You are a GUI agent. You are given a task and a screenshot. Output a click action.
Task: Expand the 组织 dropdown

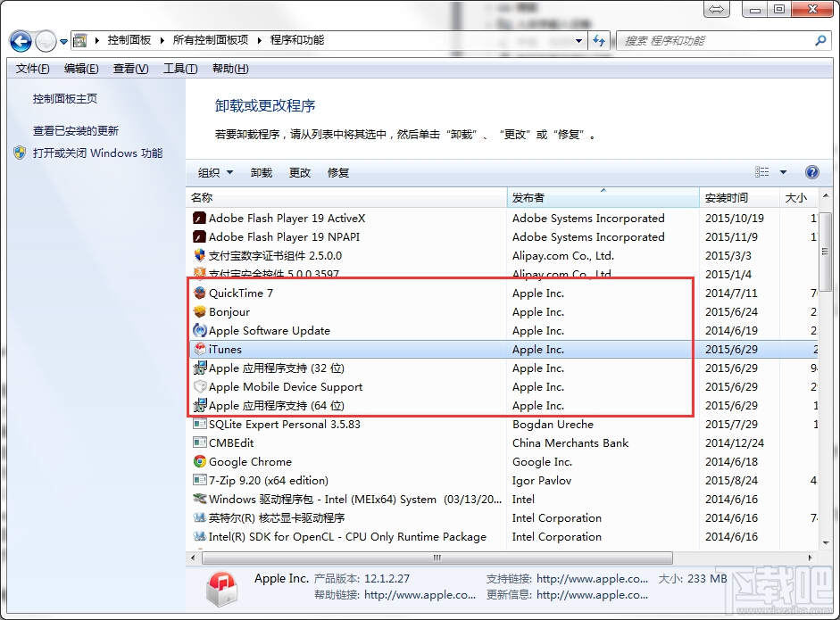click(x=215, y=172)
